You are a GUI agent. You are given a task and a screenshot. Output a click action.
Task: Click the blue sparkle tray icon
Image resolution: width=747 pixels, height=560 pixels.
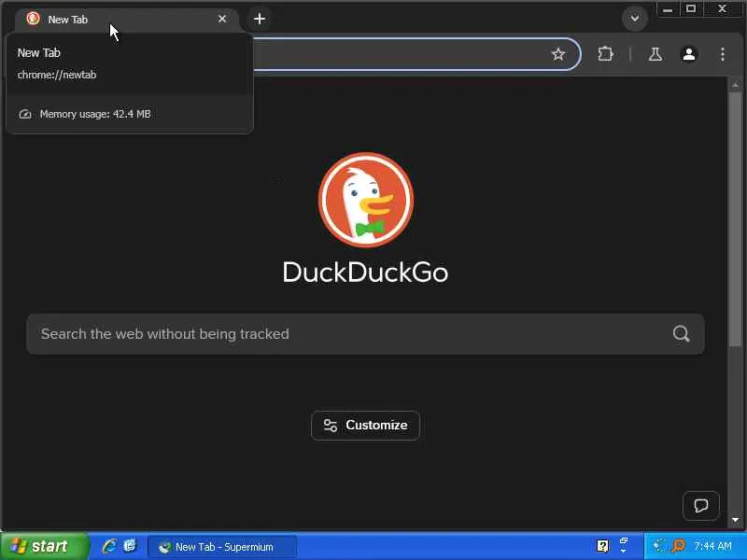pos(658,546)
